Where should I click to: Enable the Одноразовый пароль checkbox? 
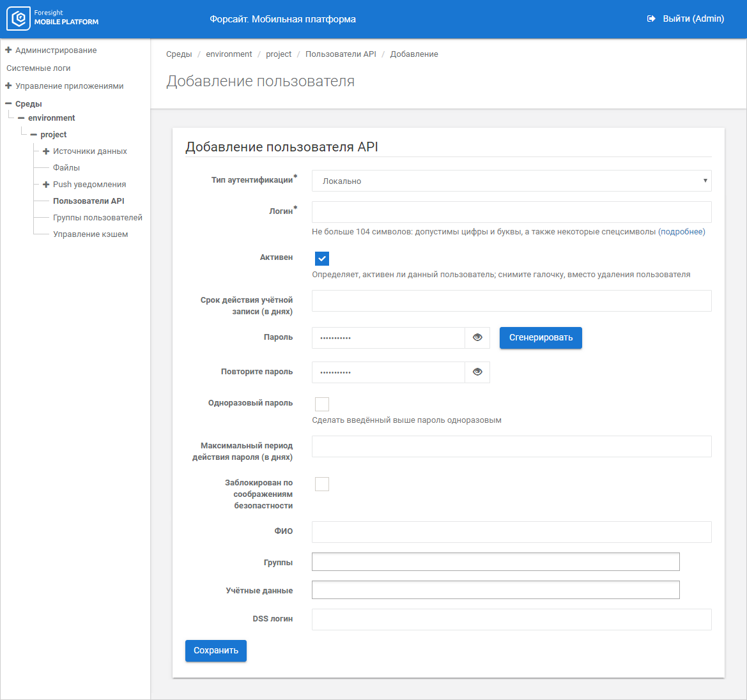pos(322,404)
